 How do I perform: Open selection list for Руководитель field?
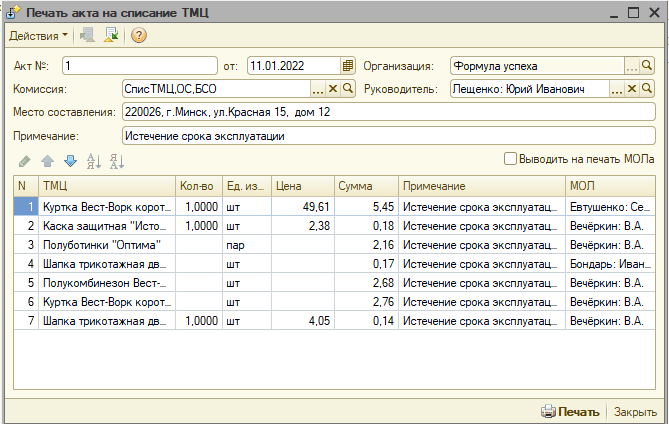[x=617, y=89]
